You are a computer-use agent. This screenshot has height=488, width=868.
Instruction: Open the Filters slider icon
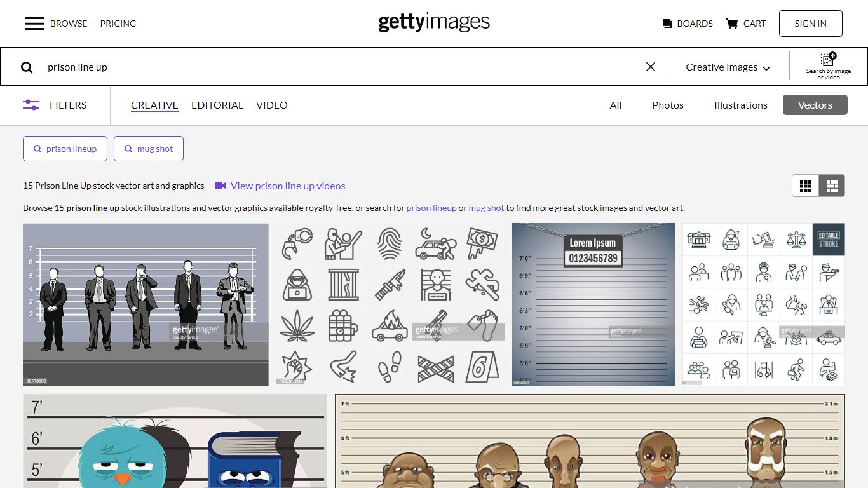[x=31, y=105]
